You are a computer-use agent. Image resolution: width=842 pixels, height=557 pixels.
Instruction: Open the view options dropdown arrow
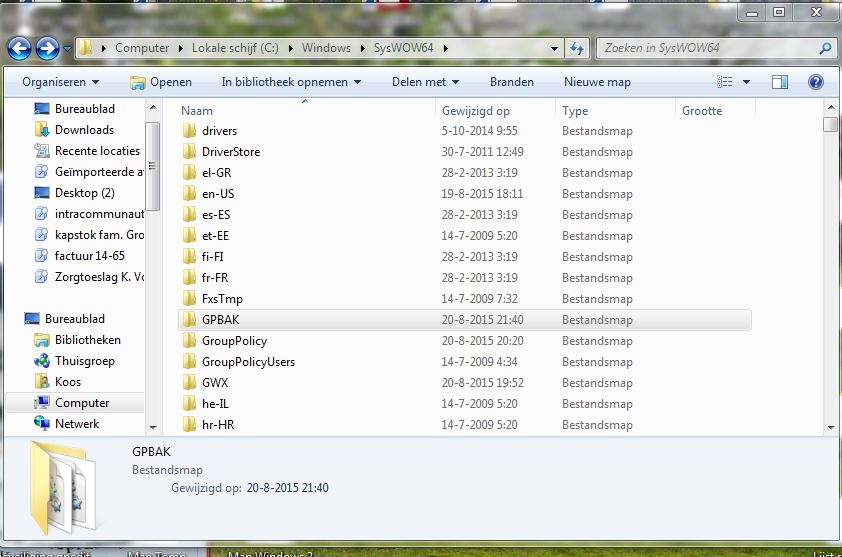[x=746, y=82]
